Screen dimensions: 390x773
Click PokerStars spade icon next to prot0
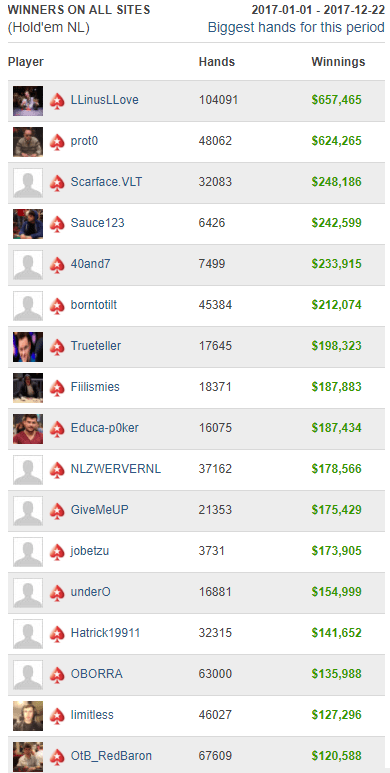[x=57, y=142]
